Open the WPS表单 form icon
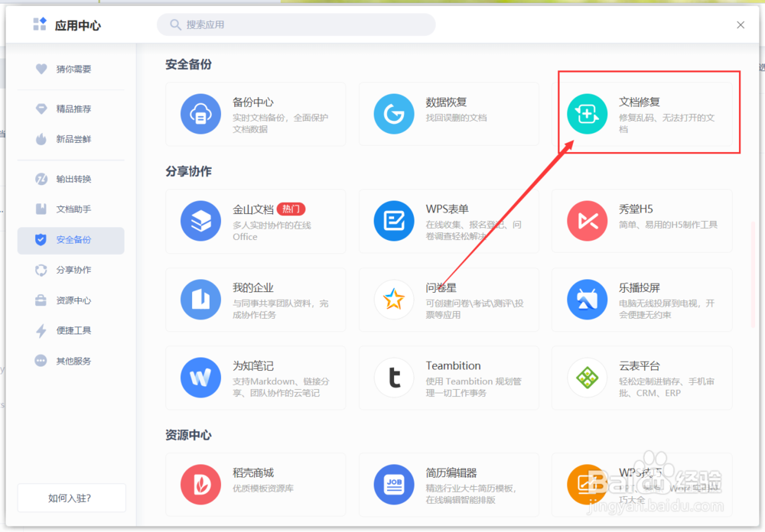 coord(394,221)
